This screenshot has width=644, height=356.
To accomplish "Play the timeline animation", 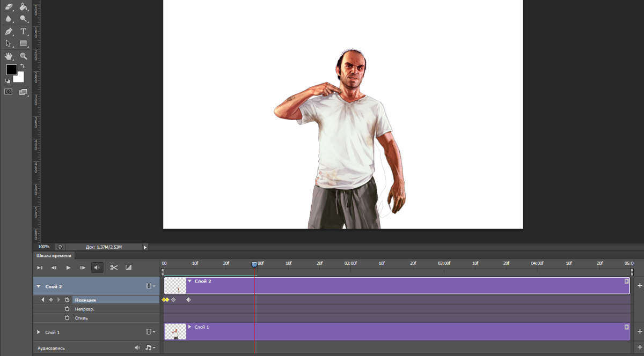I will point(68,268).
